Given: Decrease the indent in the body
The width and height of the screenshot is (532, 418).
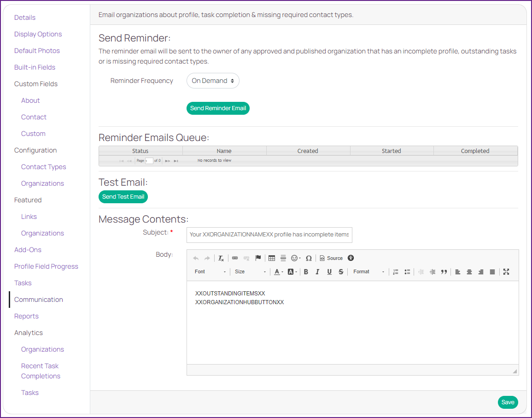Looking at the screenshot, I should pos(421,272).
